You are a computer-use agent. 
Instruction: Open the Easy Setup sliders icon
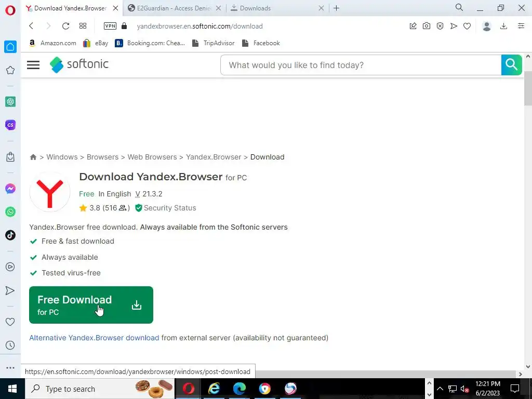[x=521, y=26]
